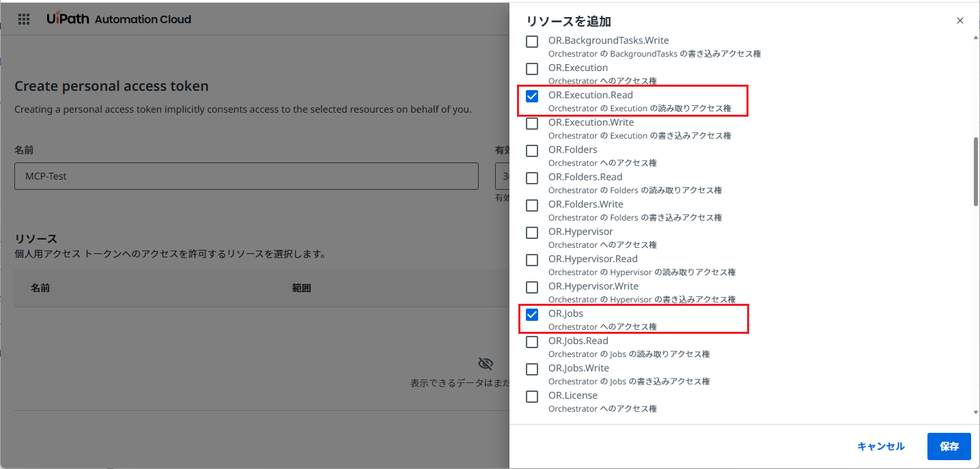Image resolution: width=980 pixels, height=469 pixels.
Task: Click 'Orchestrator の Hypervisor の読み取りアクセス権' description
Action: (x=642, y=272)
